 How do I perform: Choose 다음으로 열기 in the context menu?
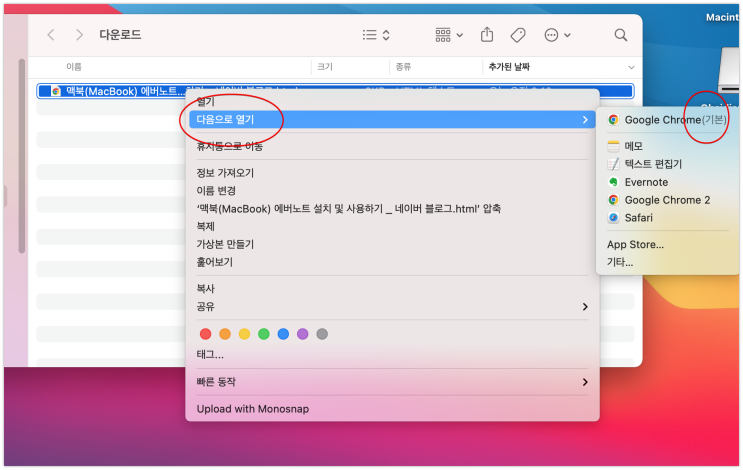(392, 119)
